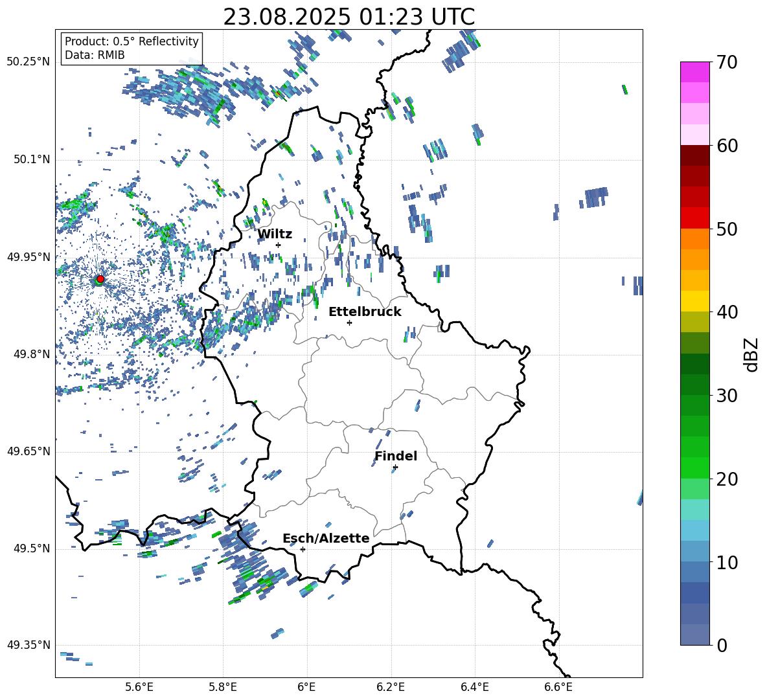Click the bright red colorbar segment near 50
This screenshot has height=700, width=767.
pyautogui.click(x=694, y=218)
